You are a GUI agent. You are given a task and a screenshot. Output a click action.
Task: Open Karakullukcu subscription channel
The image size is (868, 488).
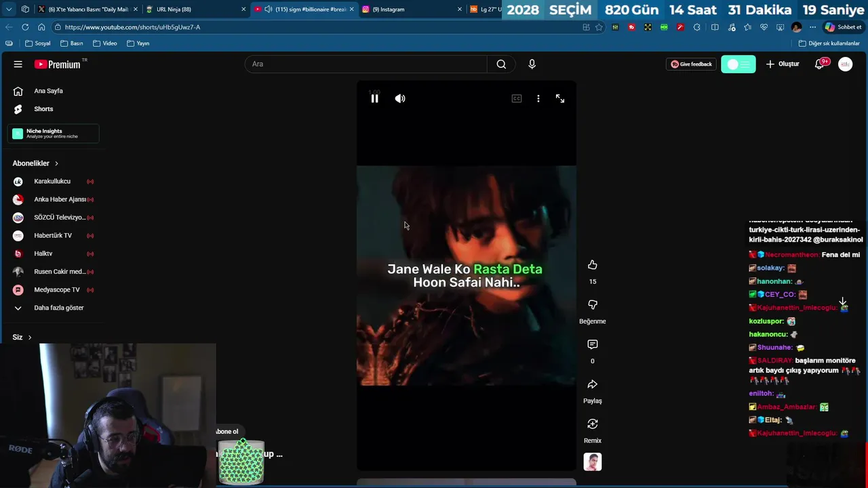pos(52,182)
